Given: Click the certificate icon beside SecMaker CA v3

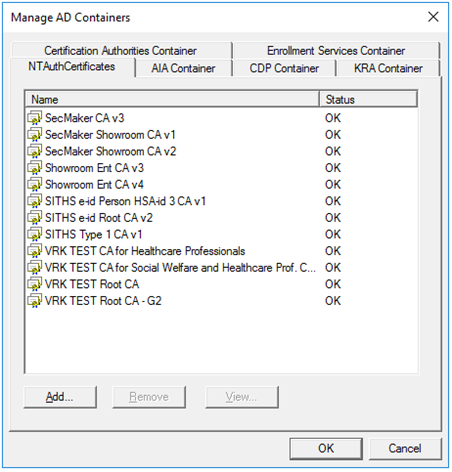Looking at the screenshot, I should coord(35,118).
